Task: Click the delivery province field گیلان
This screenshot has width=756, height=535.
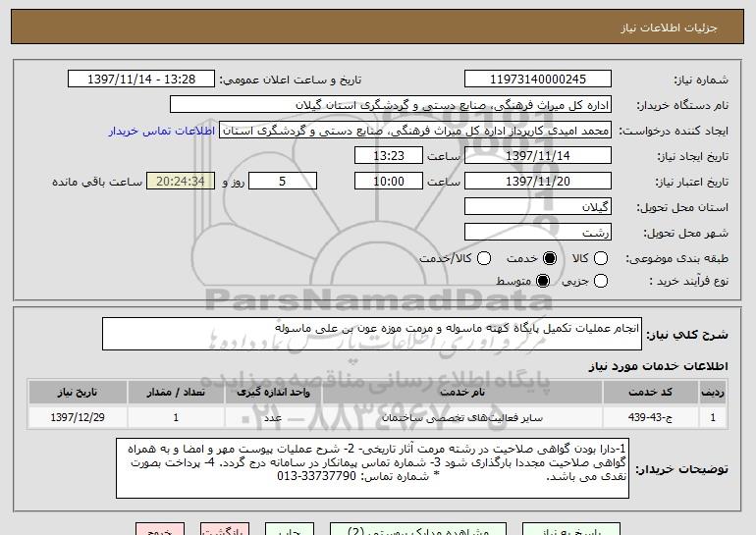Action: point(538,207)
